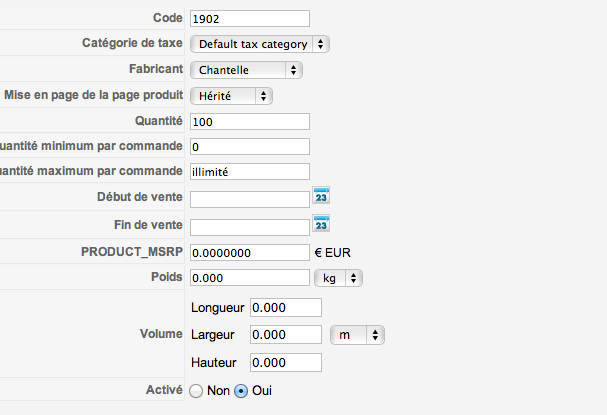Expand the Mise en page Hérité dropdown

pyautogui.click(x=231, y=96)
